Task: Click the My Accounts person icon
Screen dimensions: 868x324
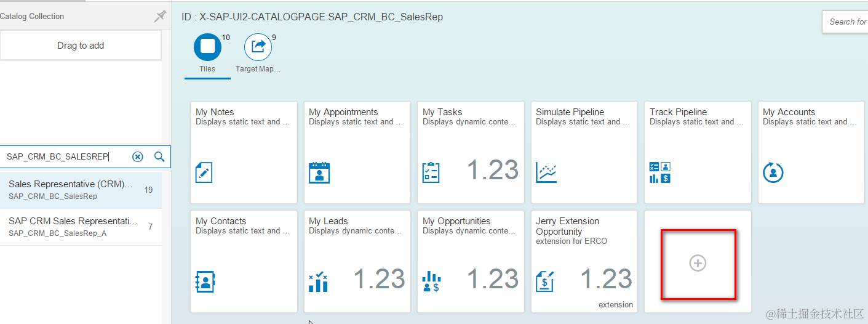Action: (773, 172)
